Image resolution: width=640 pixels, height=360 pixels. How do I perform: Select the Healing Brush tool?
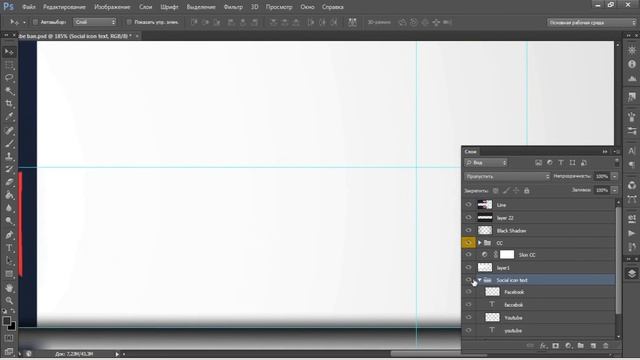click(x=9, y=130)
